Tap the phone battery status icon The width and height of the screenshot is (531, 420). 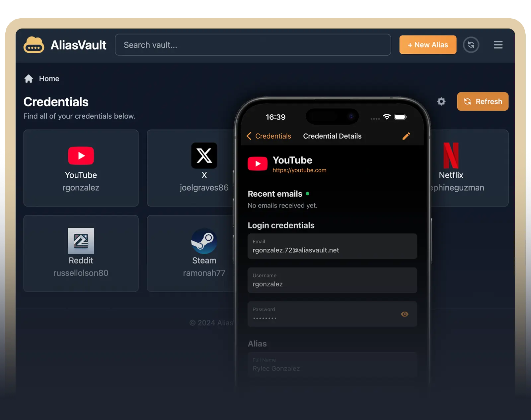click(x=400, y=117)
